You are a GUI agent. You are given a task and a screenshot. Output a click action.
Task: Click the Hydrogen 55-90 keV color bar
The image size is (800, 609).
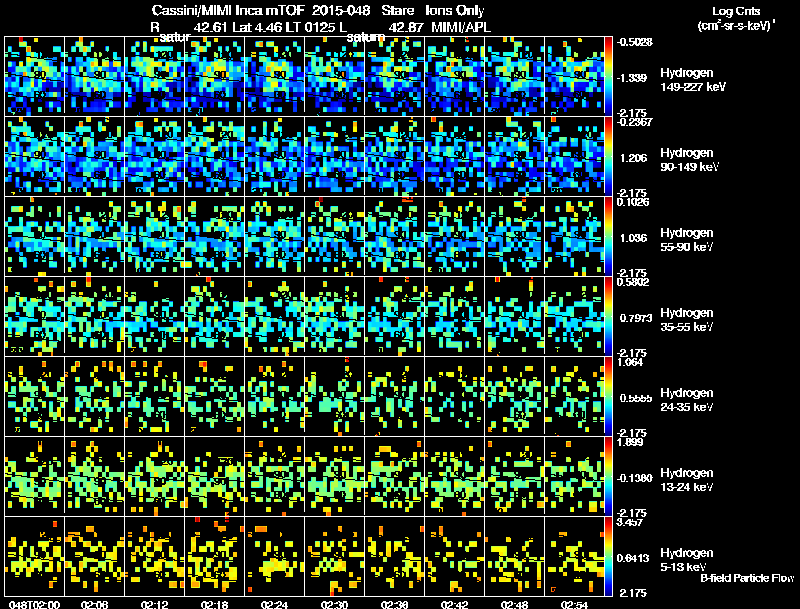(x=608, y=236)
